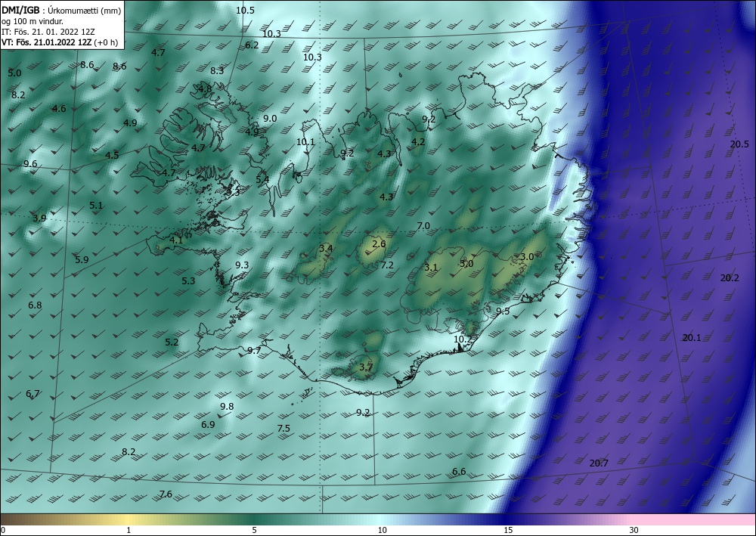Select the 'VT: Fös. 21.01.2022 12Z (+0 h)' line

60,42
